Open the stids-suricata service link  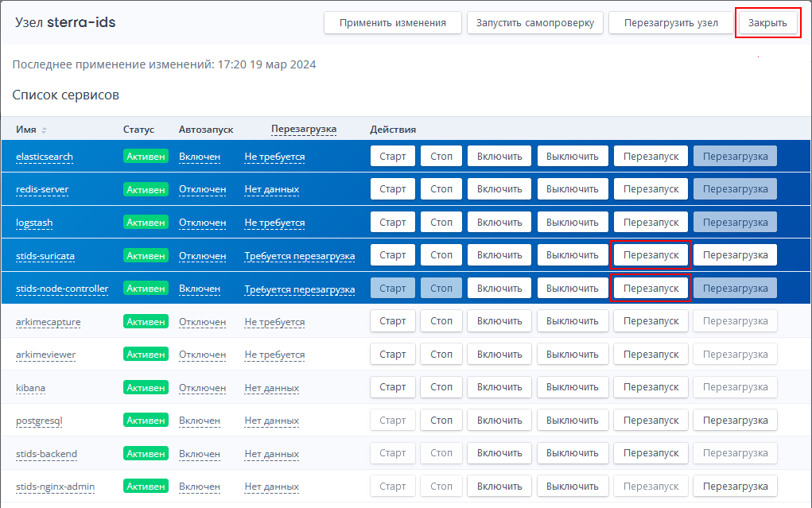click(45, 256)
